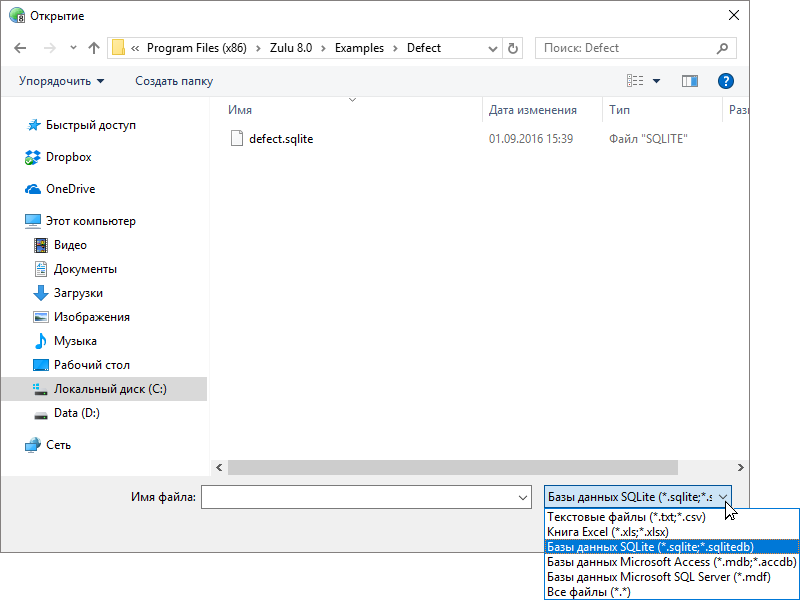Screen dimensions: 800x600
Task: Open Dropbox in the navigation pane
Action: click(x=68, y=157)
